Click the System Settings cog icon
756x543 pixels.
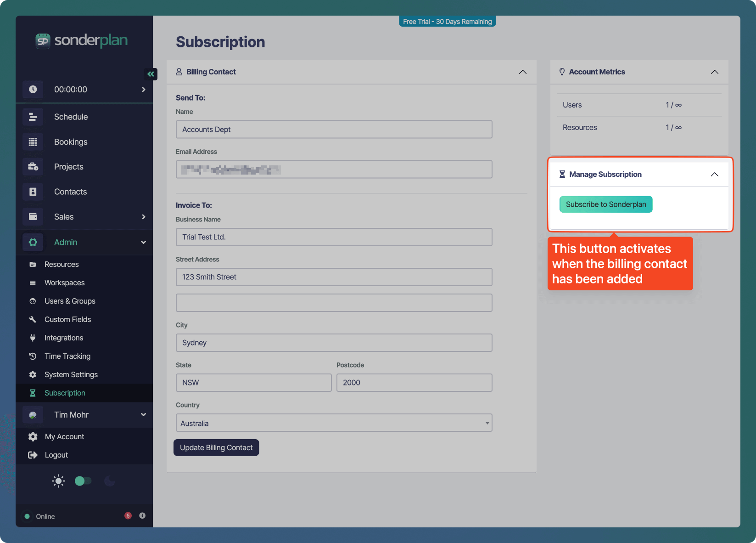point(33,375)
